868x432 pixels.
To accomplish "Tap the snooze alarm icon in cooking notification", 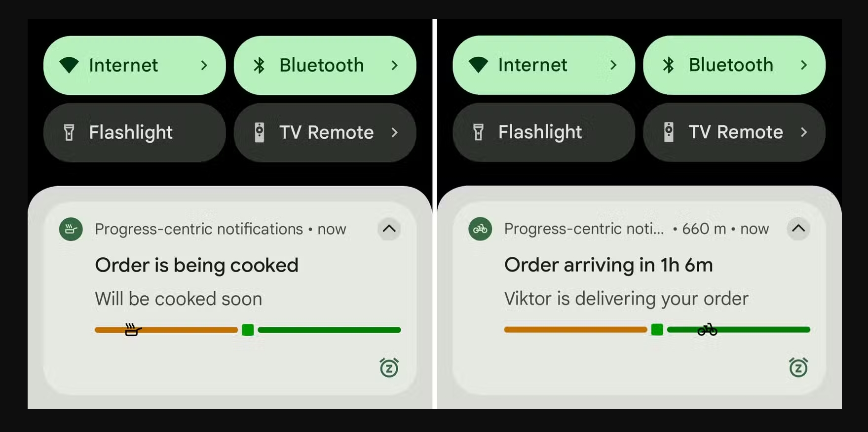I will [389, 367].
